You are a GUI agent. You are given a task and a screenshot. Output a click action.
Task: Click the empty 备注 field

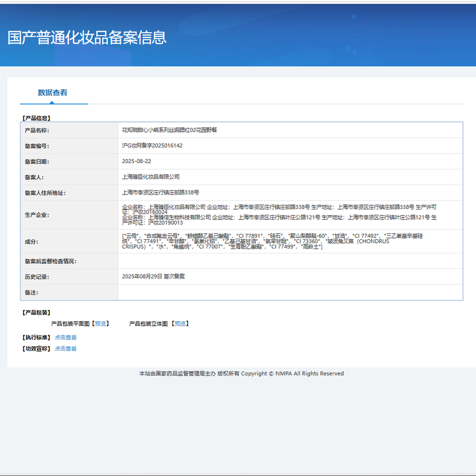click(x=290, y=293)
